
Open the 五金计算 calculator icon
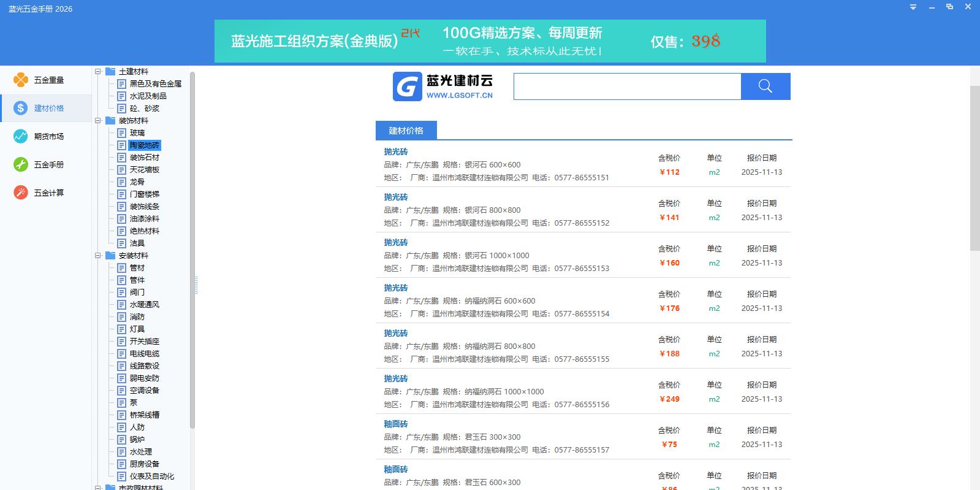coord(21,193)
